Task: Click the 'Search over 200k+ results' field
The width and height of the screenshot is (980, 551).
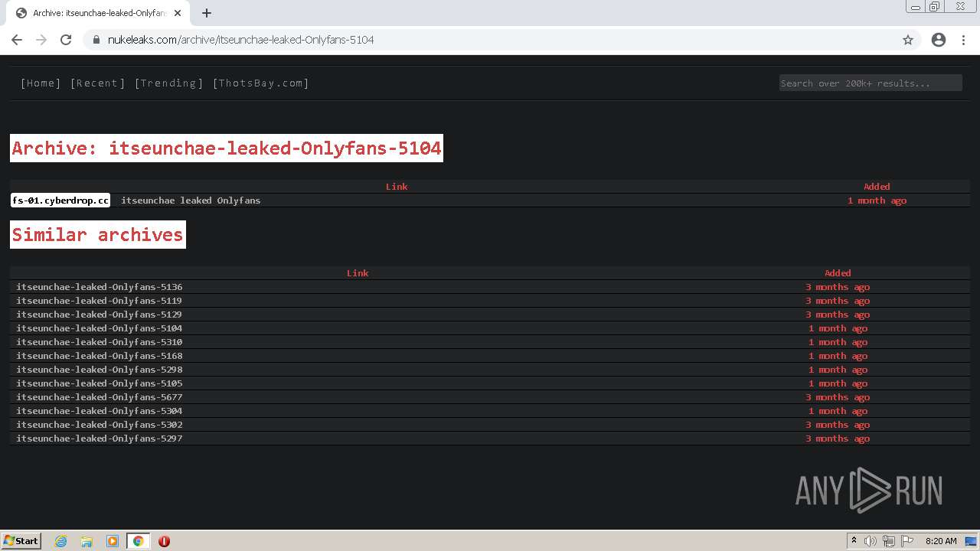Action: tap(871, 83)
